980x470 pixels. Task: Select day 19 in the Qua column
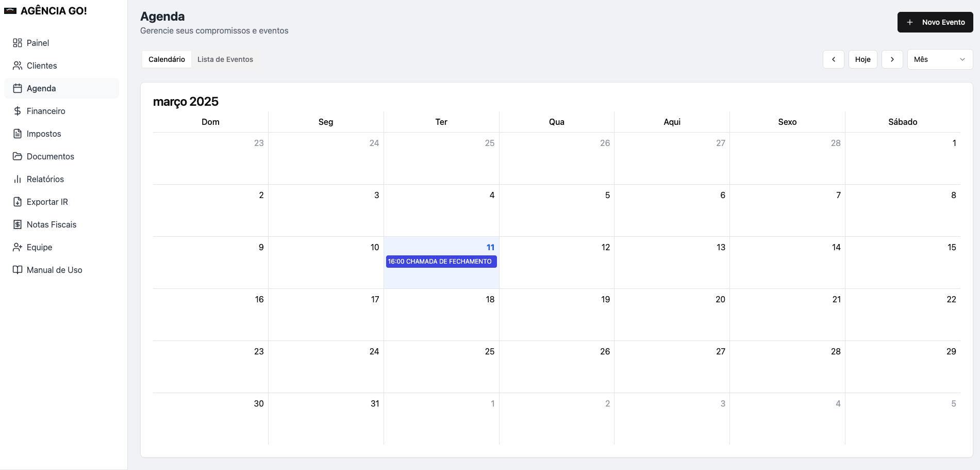[606, 300]
